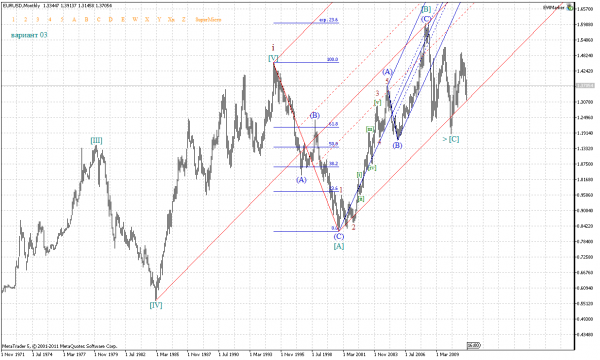
Task: Select the [V] wave label
Action: tap(273, 58)
